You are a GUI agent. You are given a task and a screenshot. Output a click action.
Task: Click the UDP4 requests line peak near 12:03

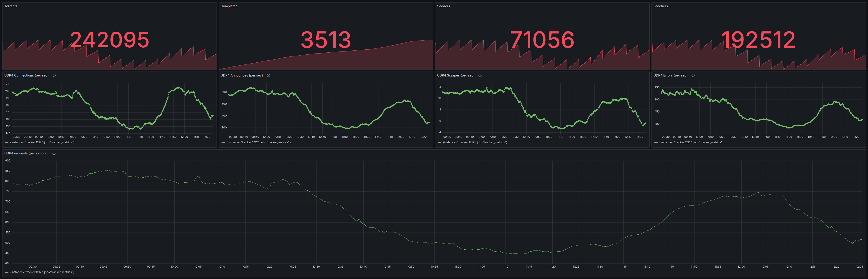(758, 193)
